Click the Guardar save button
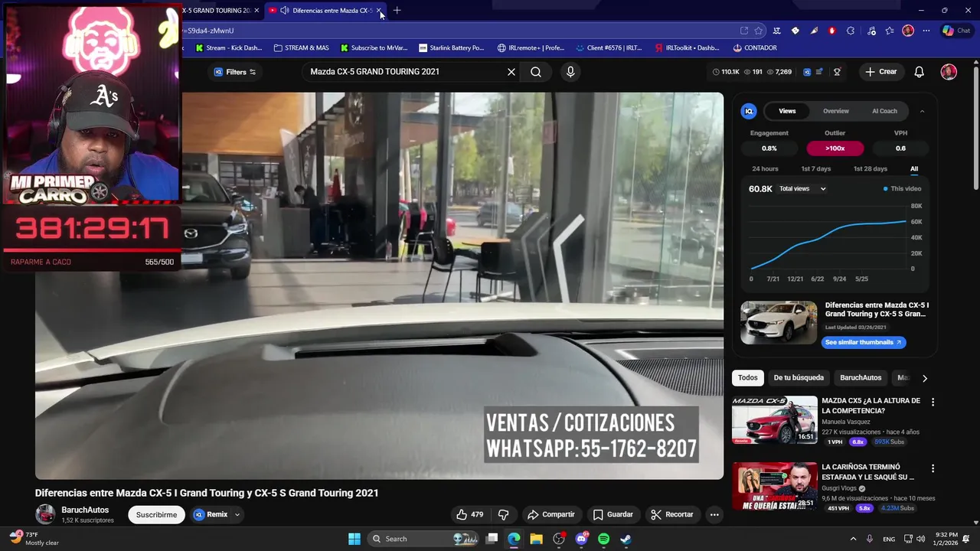 click(x=613, y=514)
